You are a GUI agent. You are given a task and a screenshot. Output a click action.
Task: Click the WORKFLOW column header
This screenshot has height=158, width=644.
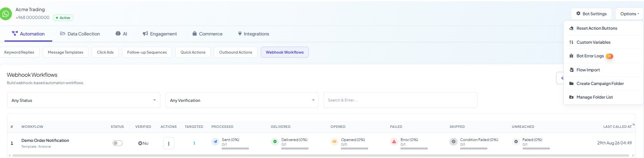click(x=32, y=127)
